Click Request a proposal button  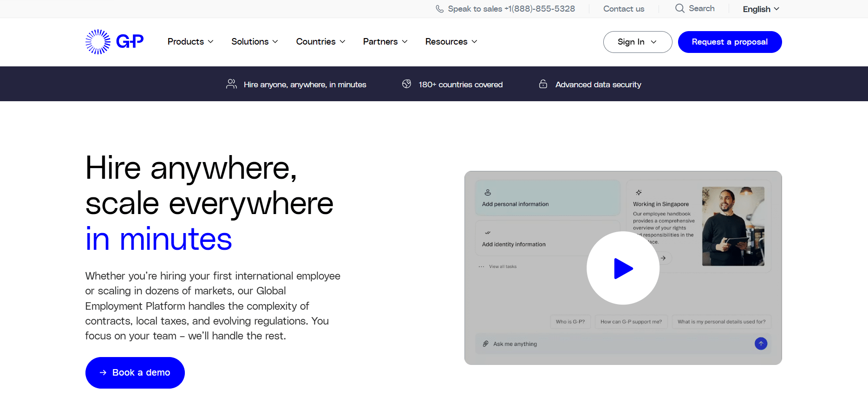click(x=730, y=42)
